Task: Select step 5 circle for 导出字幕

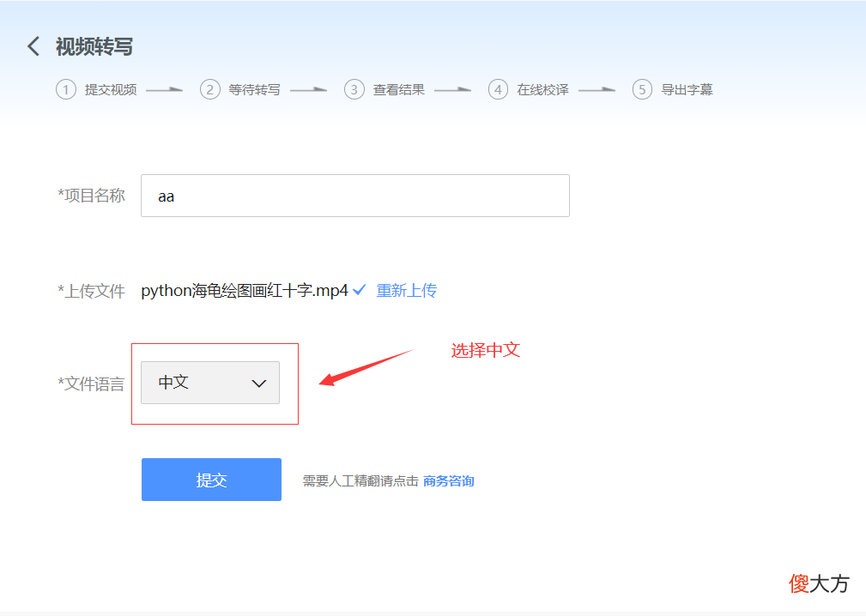Action: click(x=642, y=89)
